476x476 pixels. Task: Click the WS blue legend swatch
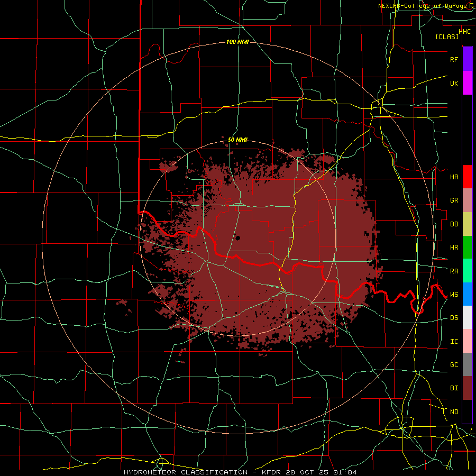467,294
